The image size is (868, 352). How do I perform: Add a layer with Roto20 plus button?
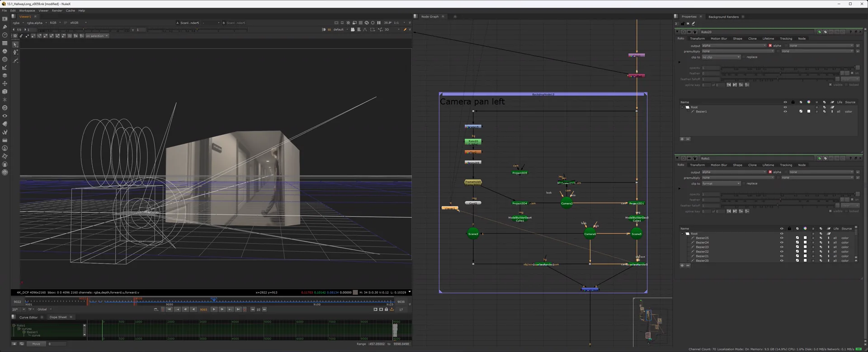click(682, 139)
